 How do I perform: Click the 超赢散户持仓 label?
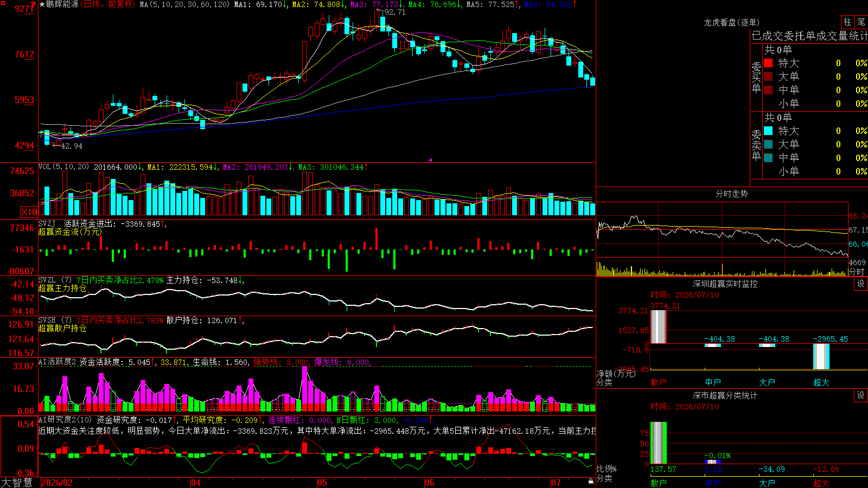(62, 328)
